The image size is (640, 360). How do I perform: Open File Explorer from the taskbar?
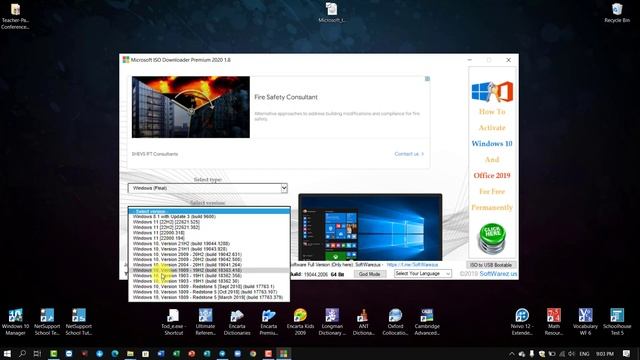[130, 353]
